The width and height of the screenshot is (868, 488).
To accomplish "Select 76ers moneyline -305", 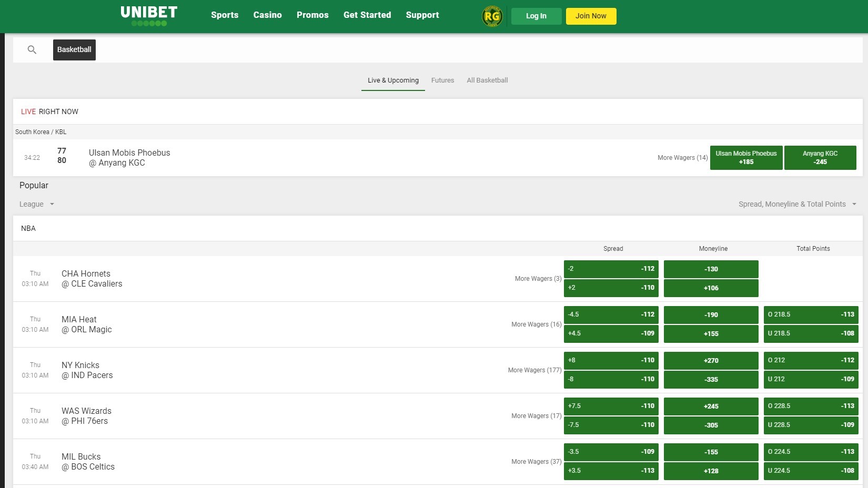I will click(x=711, y=425).
